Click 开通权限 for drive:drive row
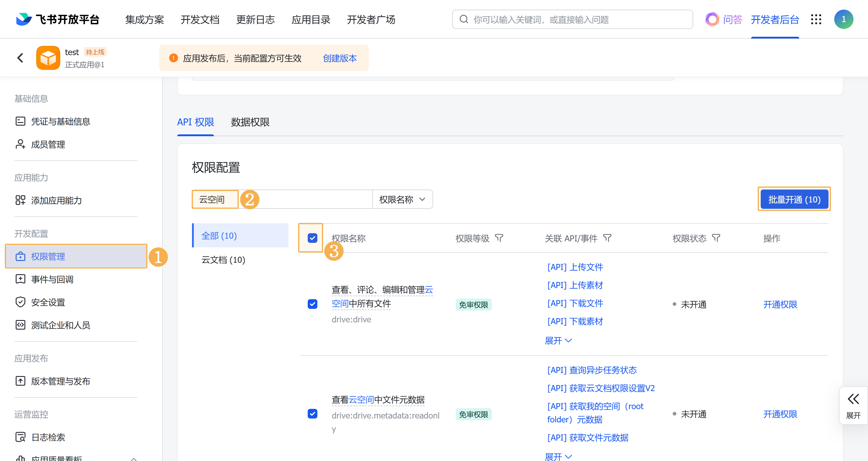This screenshot has width=868, height=461. 780,304
